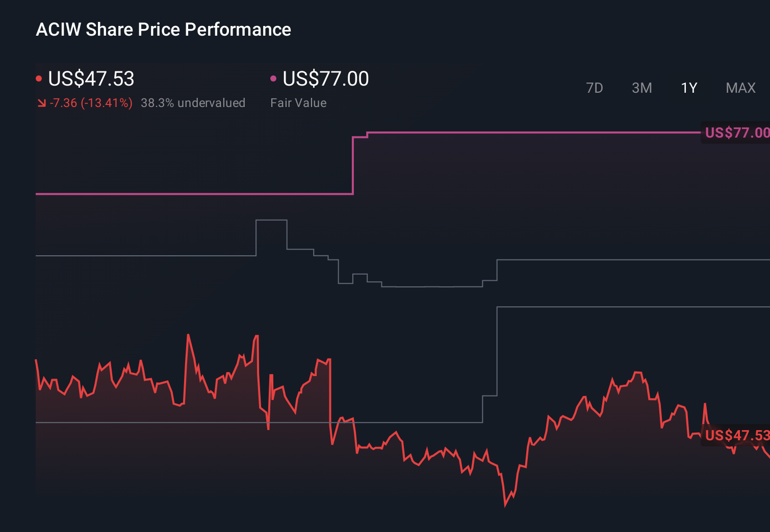The width and height of the screenshot is (770, 532).
Task: Click the red downward arrow indicator
Action: 41,103
